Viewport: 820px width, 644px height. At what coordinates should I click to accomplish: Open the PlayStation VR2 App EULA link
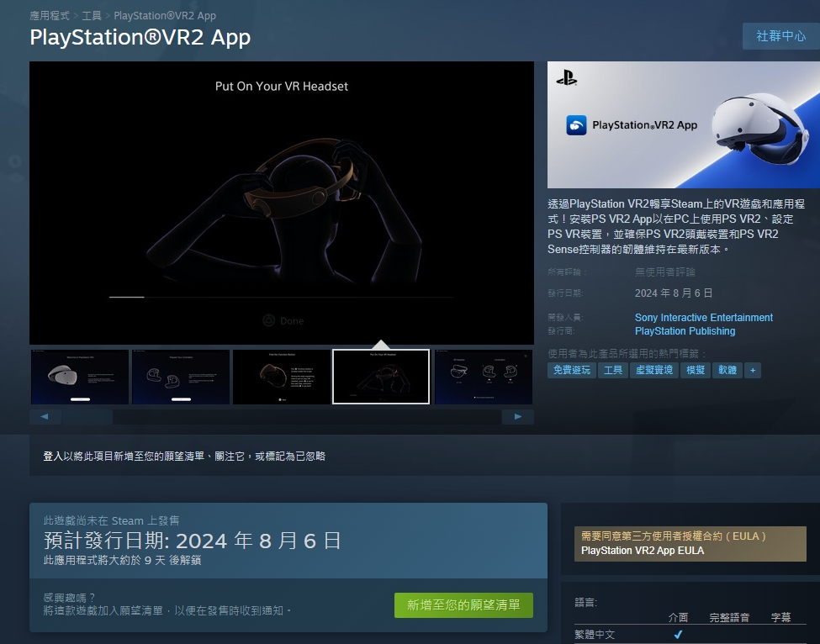(x=643, y=551)
